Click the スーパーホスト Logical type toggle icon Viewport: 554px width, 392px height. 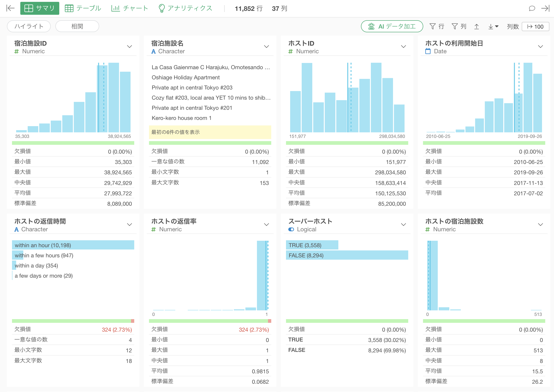pyautogui.click(x=291, y=229)
